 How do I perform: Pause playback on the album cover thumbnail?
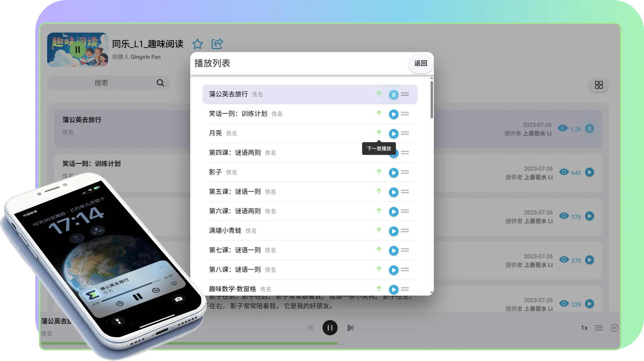[x=77, y=50]
